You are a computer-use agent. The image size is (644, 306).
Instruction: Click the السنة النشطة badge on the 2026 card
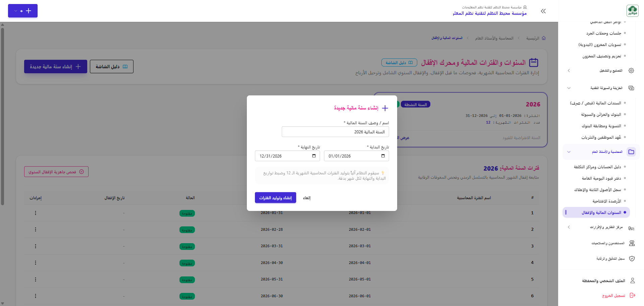pos(416,104)
